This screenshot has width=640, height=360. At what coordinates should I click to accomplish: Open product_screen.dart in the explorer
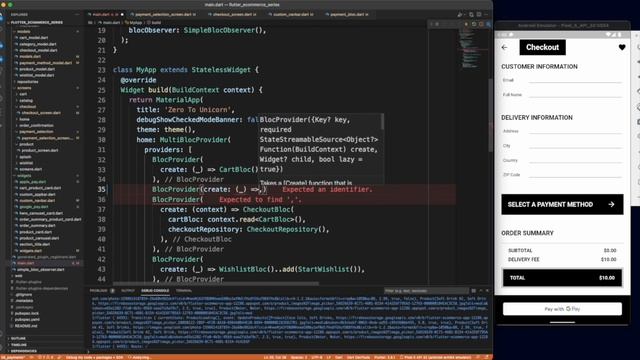(x=40, y=150)
